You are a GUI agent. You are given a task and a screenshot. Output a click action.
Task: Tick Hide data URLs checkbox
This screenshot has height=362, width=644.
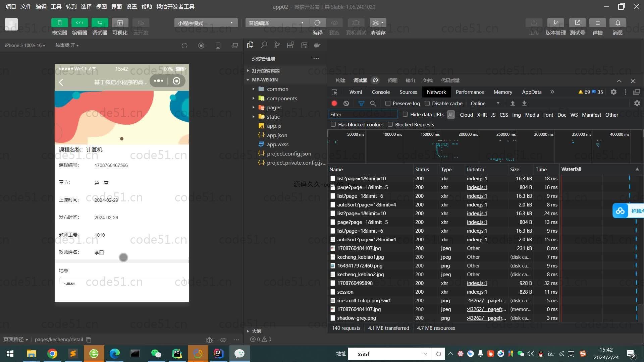(x=405, y=114)
